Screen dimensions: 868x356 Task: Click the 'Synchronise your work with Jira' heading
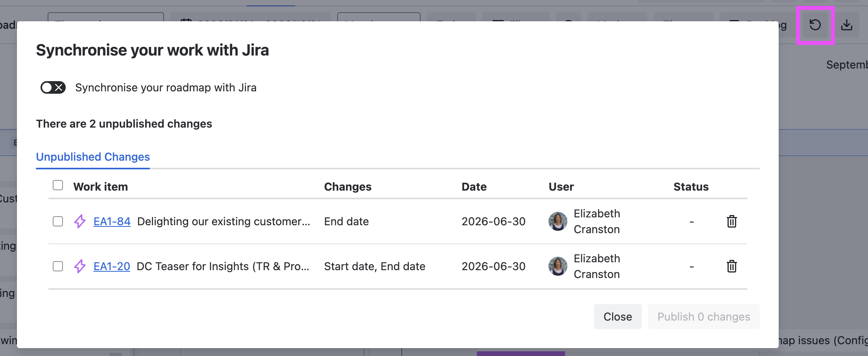[x=153, y=50]
